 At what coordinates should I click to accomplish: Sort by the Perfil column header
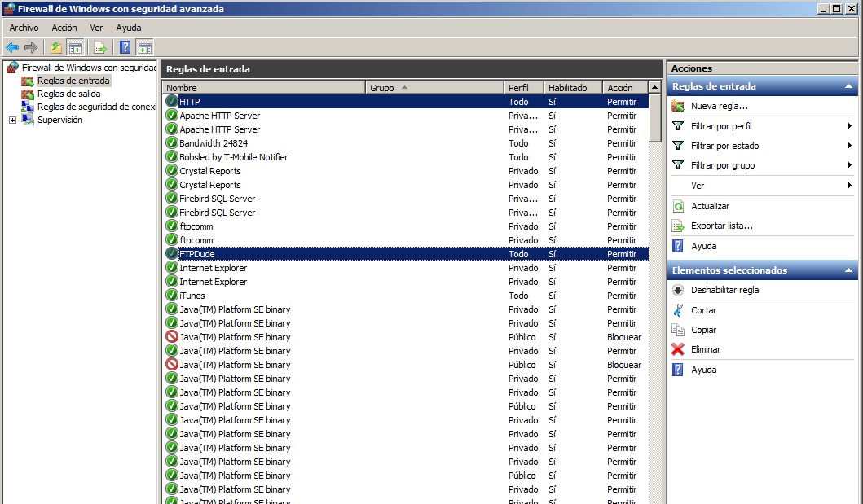click(x=524, y=87)
